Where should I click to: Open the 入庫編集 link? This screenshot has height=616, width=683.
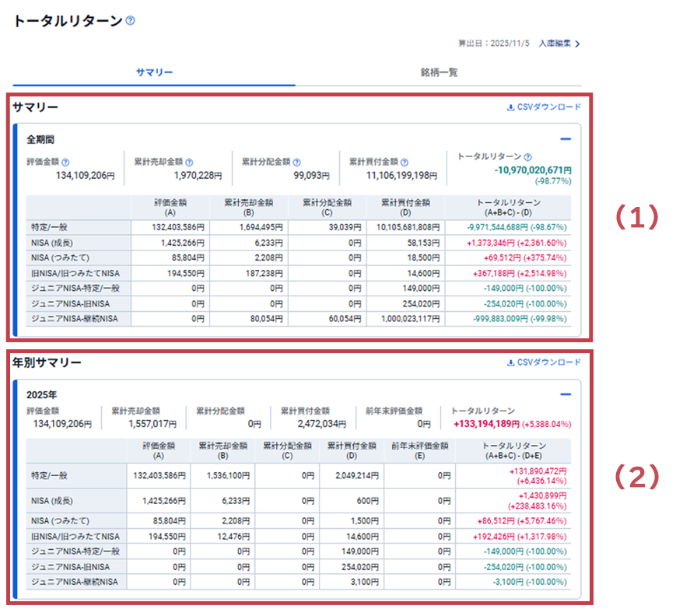(x=555, y=44)
